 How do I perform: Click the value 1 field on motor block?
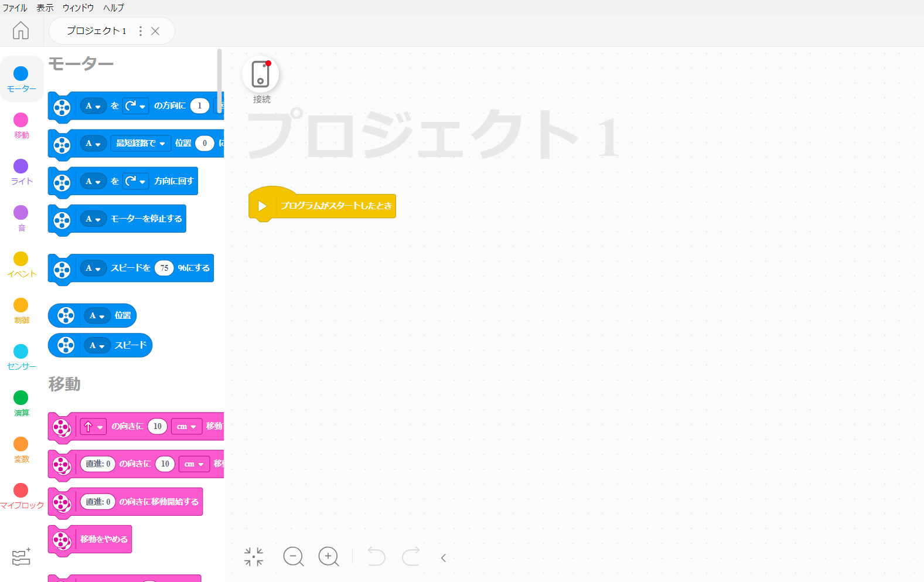click(x=200, y=106)
